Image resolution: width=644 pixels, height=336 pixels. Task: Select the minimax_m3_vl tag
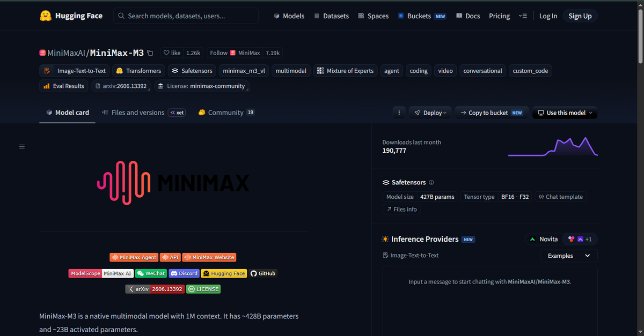[x=244, y=71]
